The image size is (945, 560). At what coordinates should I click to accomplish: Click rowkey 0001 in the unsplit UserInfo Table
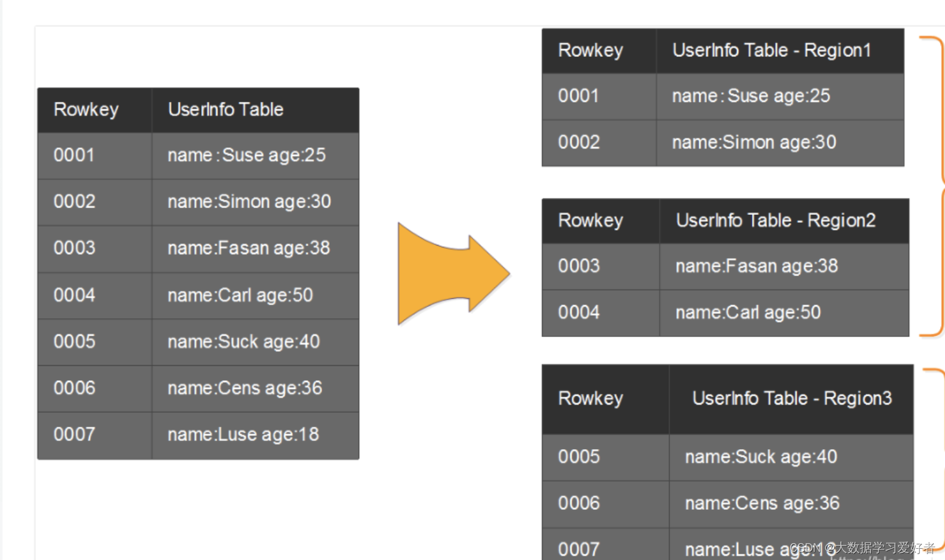[x=74, y=155]
